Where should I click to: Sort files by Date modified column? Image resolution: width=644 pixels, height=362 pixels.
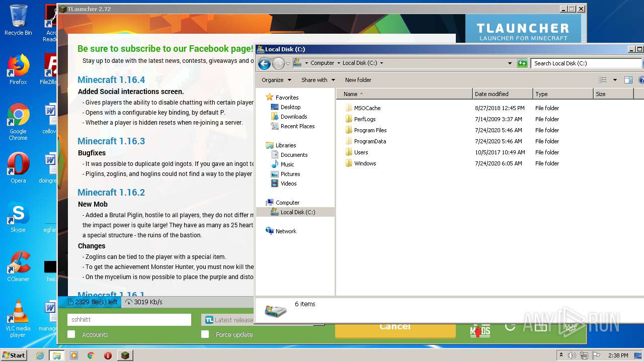coord(503,94)
